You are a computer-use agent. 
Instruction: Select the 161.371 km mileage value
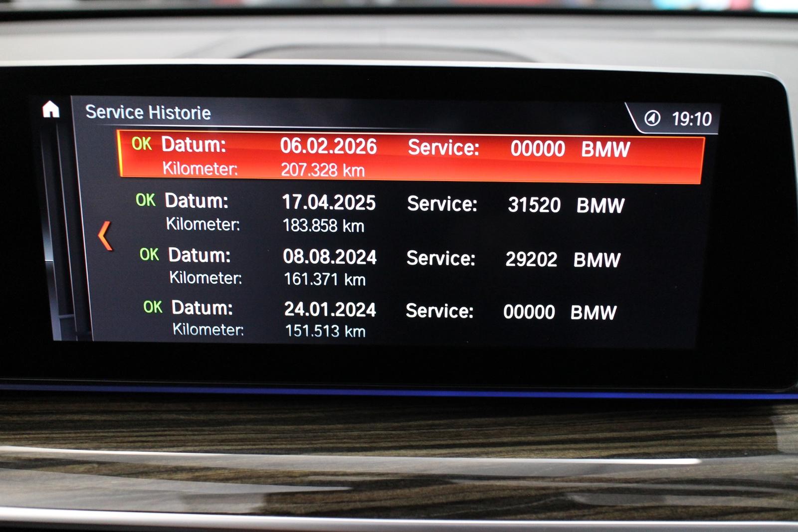(325, 279)
